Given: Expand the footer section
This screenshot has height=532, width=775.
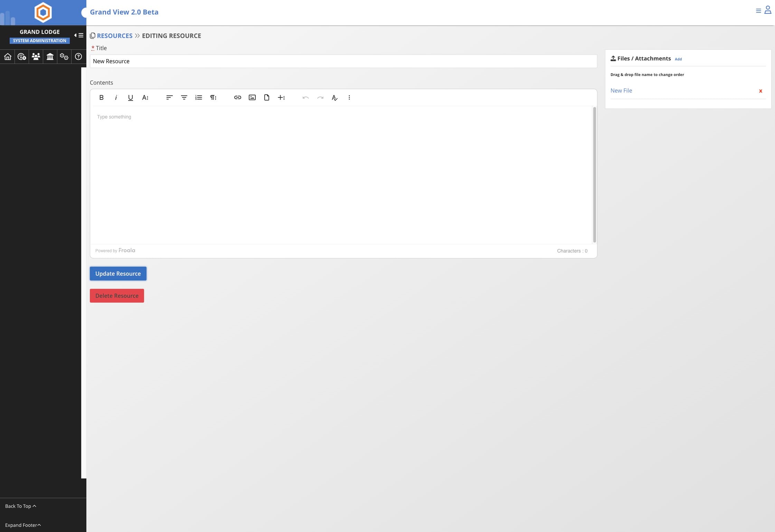Looking at the screenshot, I should point(23,525).
